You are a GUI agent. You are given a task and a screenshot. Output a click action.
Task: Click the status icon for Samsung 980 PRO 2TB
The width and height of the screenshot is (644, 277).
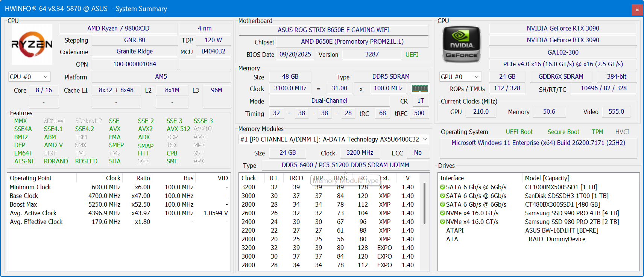442,222
